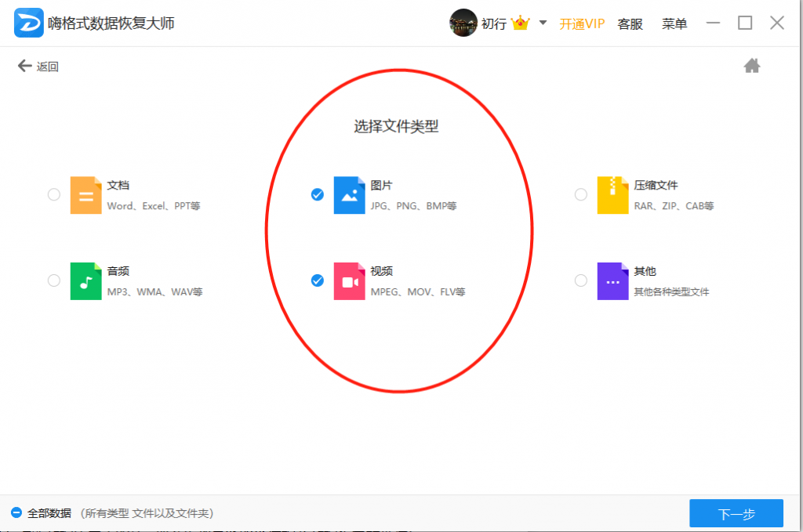
Task: Expand the account dropdown arrow
Action: pyautogui.click(x=543, y=23)
